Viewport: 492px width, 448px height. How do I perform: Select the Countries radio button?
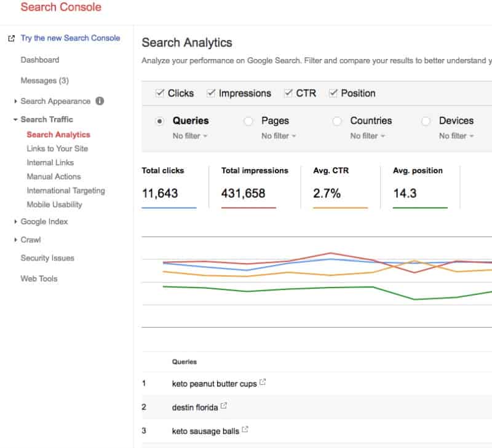[x=337, y=120]
